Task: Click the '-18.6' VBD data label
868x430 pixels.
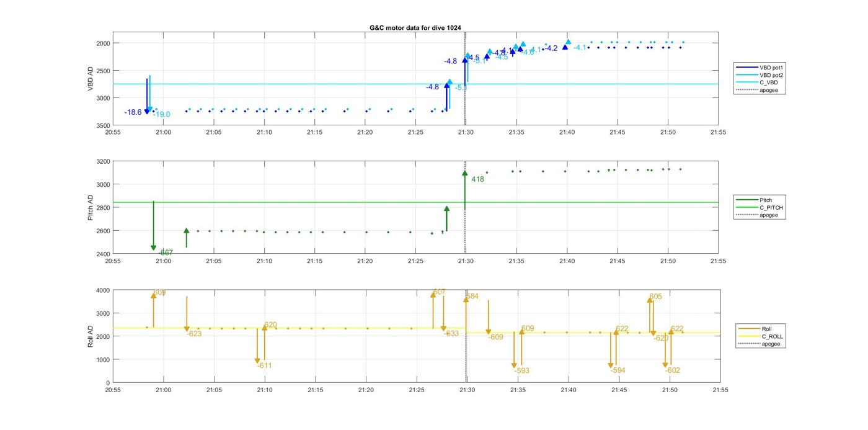Action: click(x=133, y=112)
